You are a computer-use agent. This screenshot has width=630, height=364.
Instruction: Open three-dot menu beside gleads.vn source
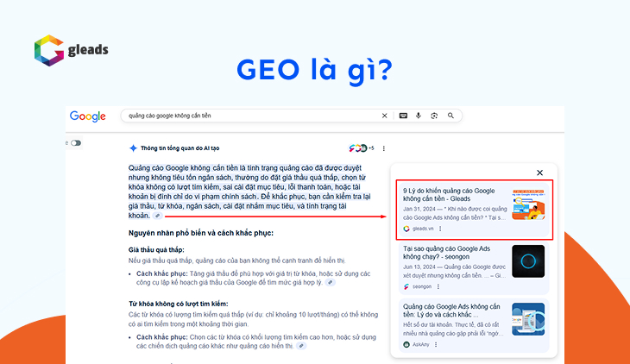coord(440,229)
